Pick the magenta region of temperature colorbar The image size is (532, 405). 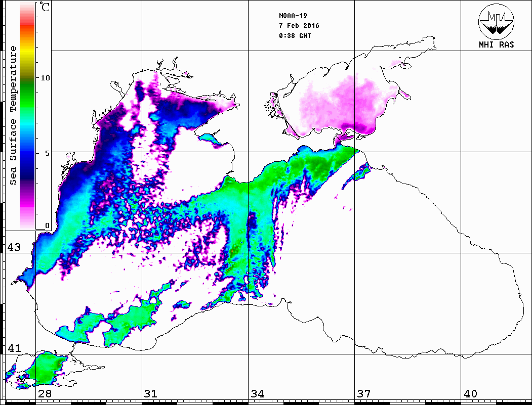point(27,202)
